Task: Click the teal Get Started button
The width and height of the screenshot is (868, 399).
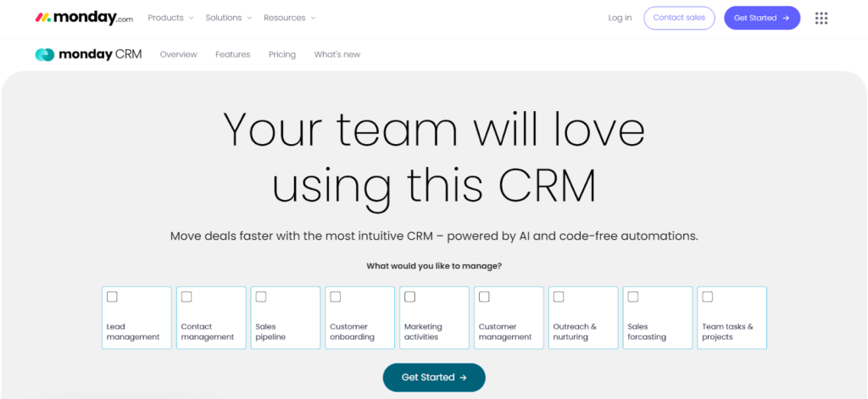Action: coord(434,377)
